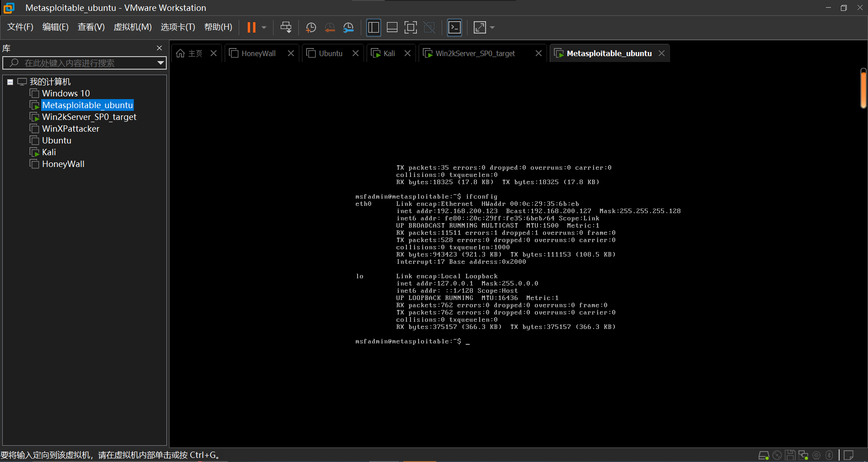
Task: Click the message log note icon
Action: pos(849,455)
